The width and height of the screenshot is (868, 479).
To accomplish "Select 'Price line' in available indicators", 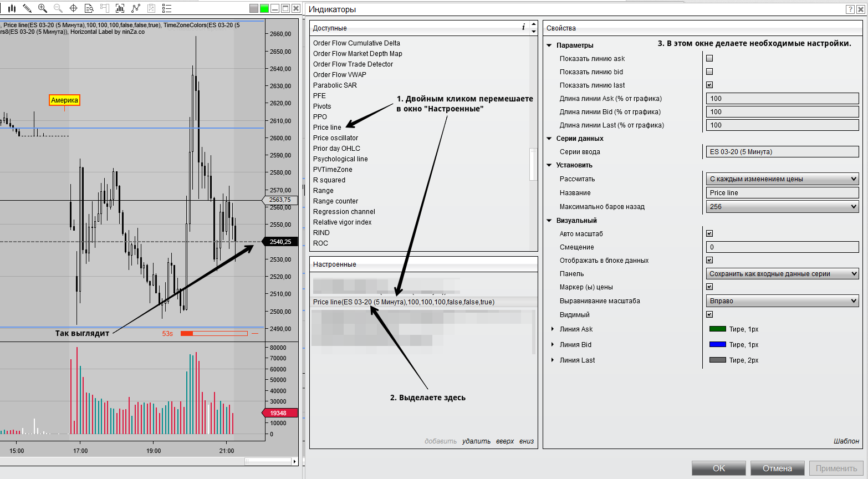I will point(327,128).
